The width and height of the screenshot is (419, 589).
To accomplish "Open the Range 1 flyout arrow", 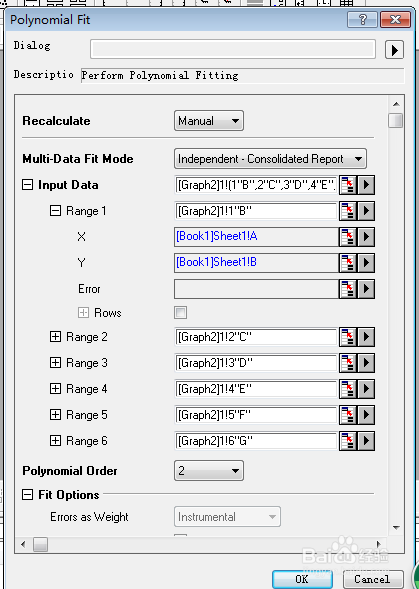I will [366, 211].
